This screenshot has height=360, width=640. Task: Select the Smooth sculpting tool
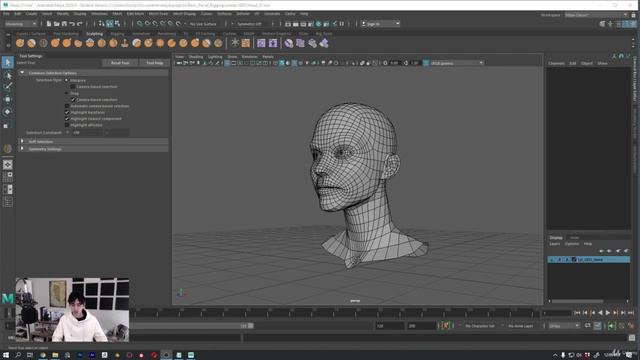31,43
